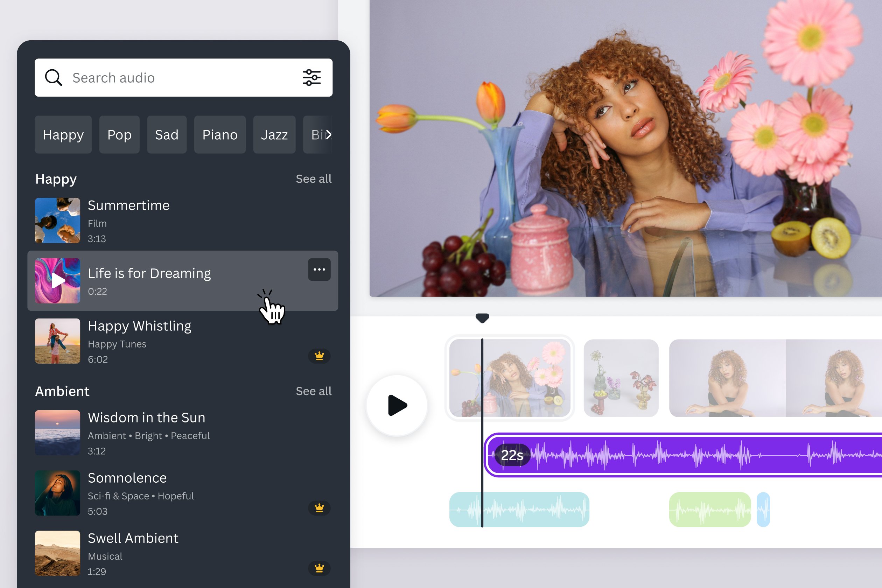882x588 pixels.
Task: Select the 'Happy' mood filter tag
Action: click(x=64, y=134)
